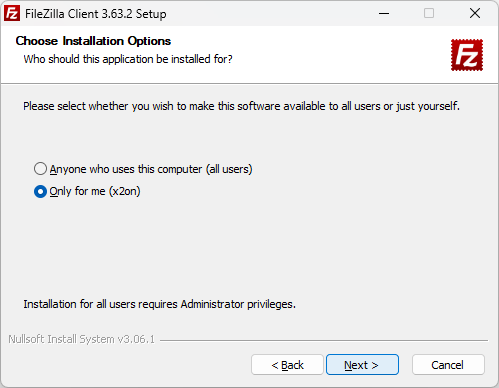Close the FileZilla Client Setup window
The width and height of the screenshot is (499, 388).
tap(475, 14)
